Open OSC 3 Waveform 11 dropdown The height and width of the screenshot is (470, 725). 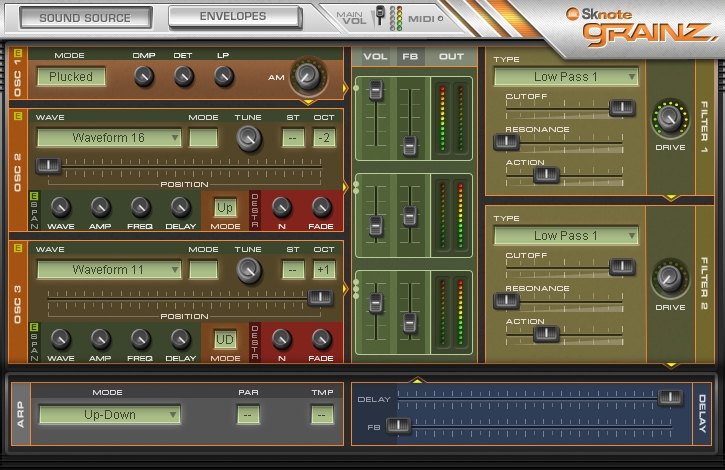pos(109,270)
